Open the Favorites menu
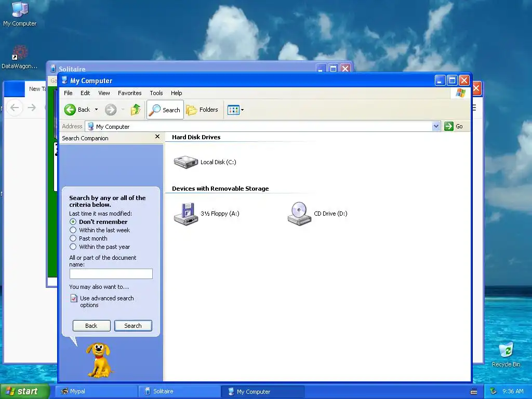Image resolution: width=532 pixels, height=399 pixels. (129, 93)
